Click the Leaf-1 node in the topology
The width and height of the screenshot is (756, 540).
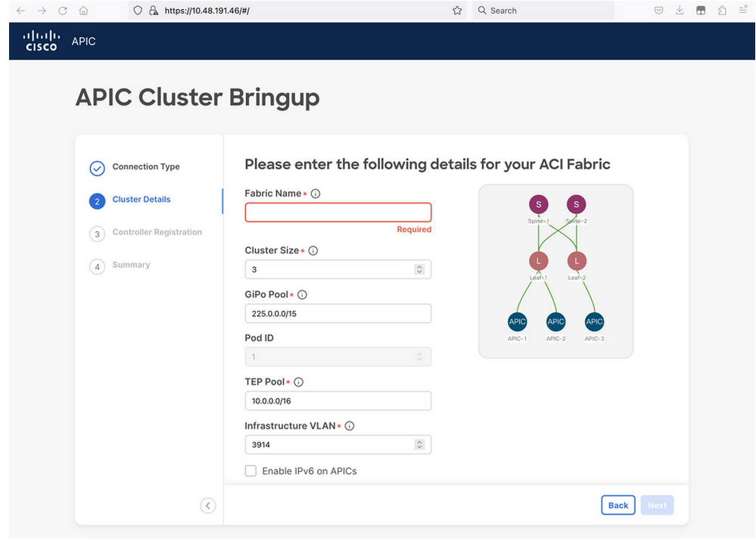coord(539,261)
